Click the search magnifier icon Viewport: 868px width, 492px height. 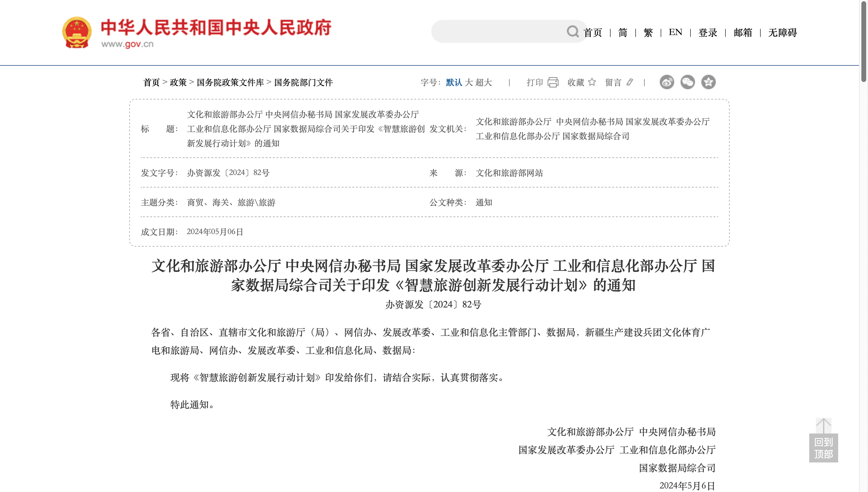(x=572, y=31)
